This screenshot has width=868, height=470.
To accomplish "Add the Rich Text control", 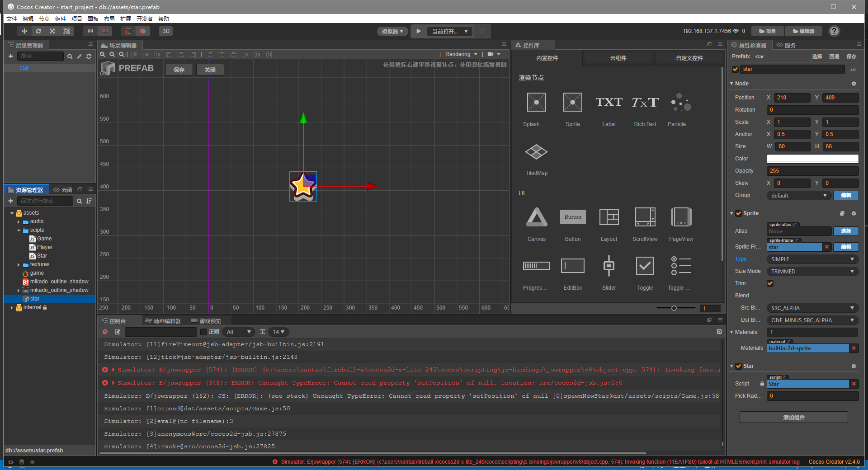I will coord(645,109).
